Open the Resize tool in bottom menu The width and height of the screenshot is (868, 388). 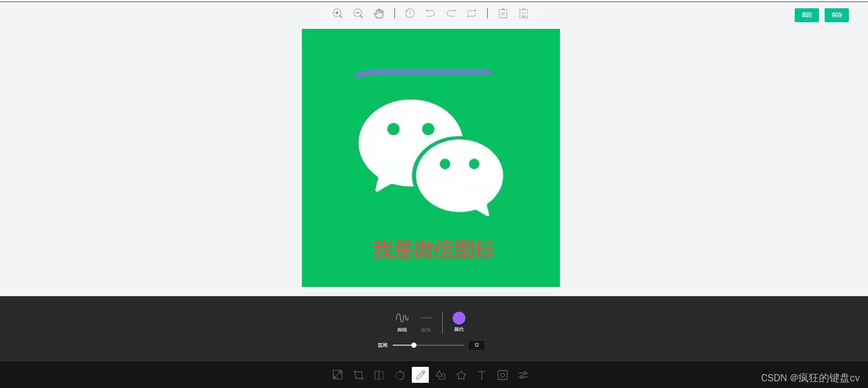(x=337, y=375)
